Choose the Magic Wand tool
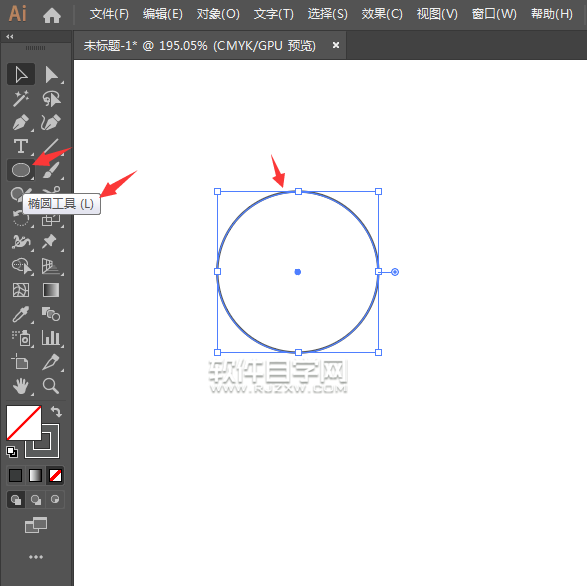The width and height of the screenshot is (587, 586). [21, 98]
